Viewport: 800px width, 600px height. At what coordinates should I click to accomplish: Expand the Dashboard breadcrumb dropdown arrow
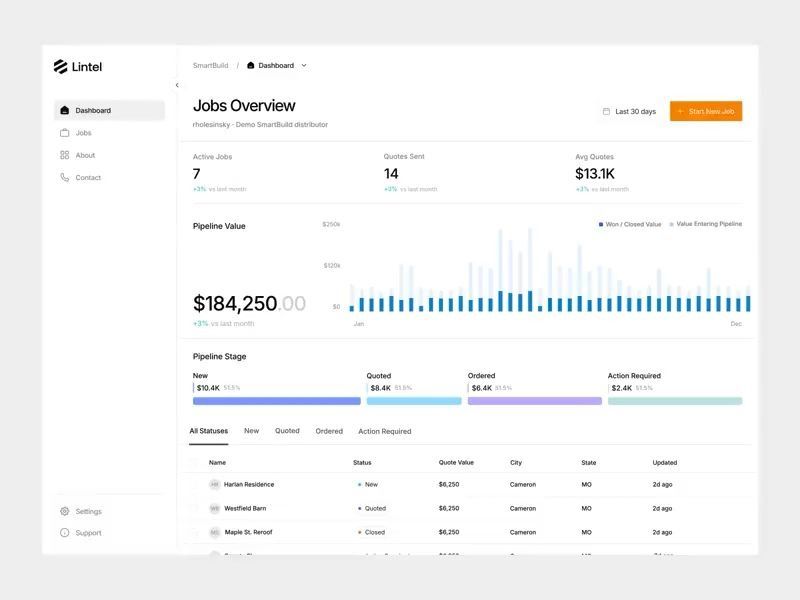pos(304,65)
